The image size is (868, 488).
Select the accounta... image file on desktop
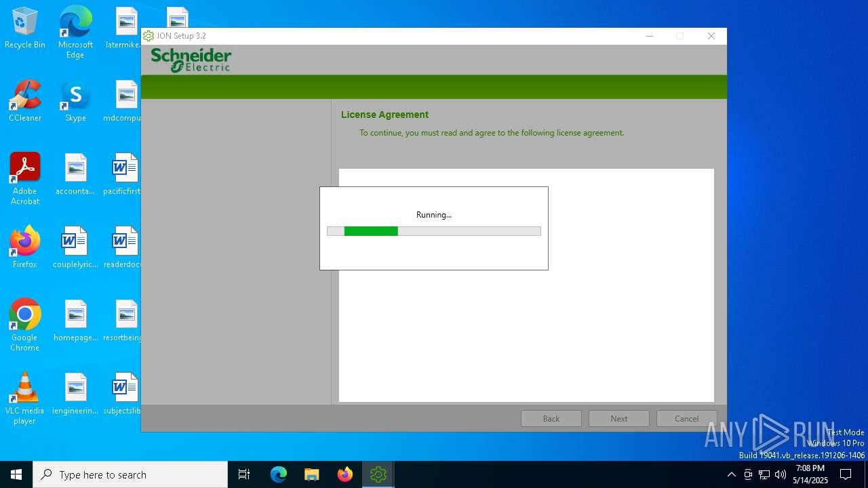pos(75,175)
